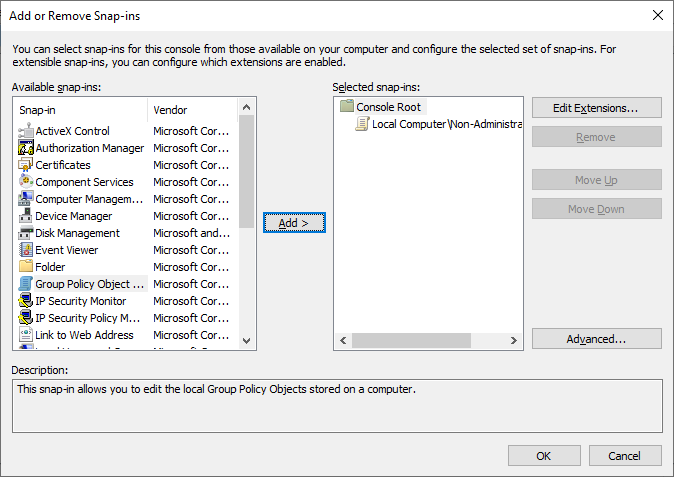
Task: Click the Event Viewer icon
Action: click(x=26, y=250)
